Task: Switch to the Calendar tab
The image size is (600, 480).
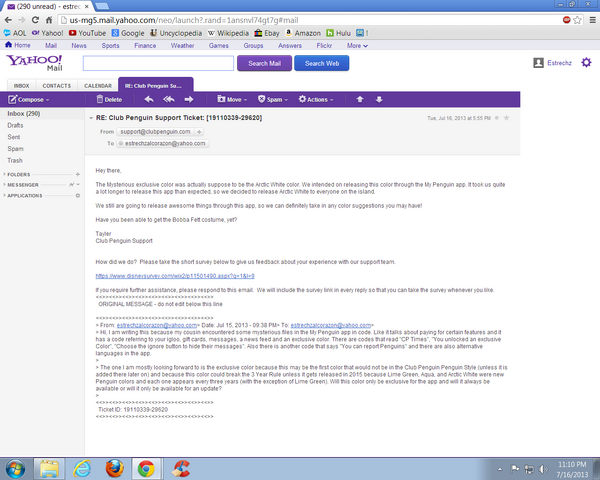Action: (x=98, y=86)
